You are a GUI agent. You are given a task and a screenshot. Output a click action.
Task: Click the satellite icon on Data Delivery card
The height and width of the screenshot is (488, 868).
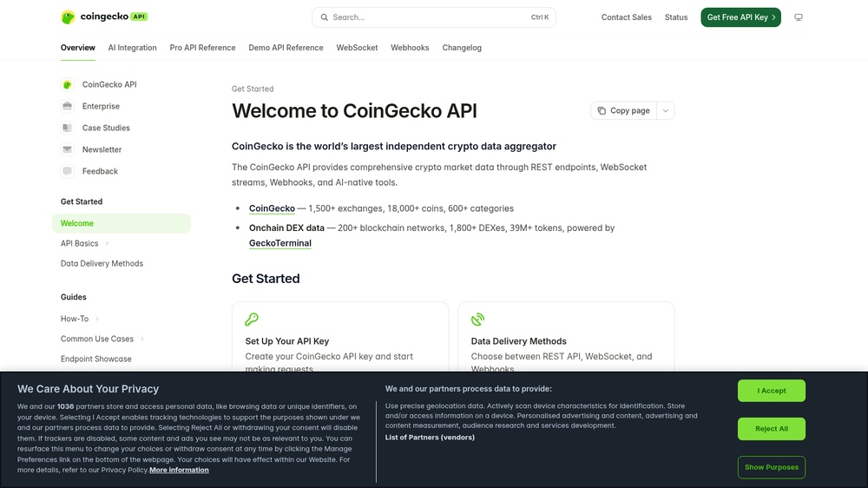(x=477, y=320)
